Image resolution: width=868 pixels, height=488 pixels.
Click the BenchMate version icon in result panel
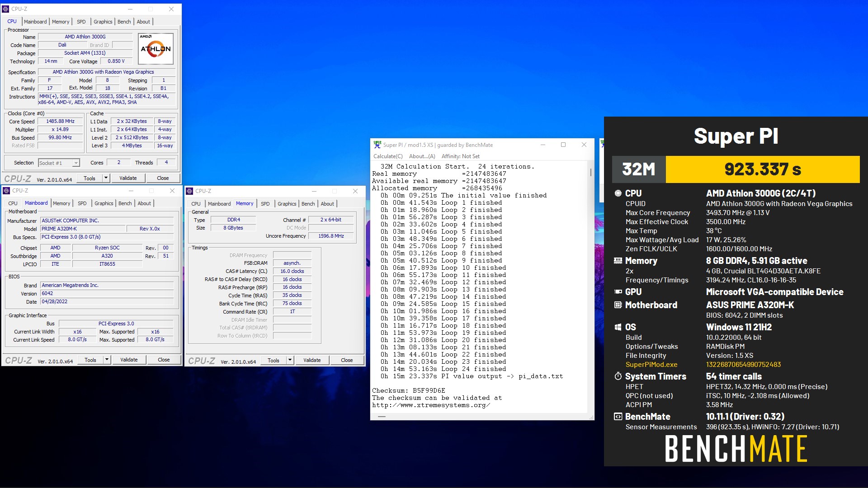click(618, 417)
